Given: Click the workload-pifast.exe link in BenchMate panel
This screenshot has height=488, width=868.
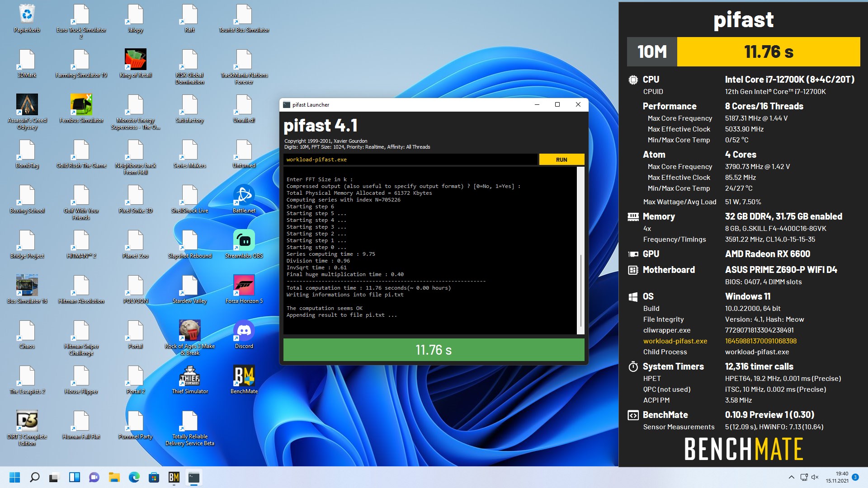Looking at the screenshot, I should [x=675, y=341].
